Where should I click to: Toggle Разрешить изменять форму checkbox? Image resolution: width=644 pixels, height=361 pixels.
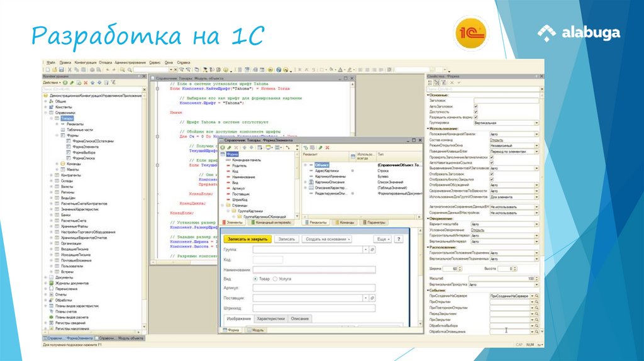475,117
